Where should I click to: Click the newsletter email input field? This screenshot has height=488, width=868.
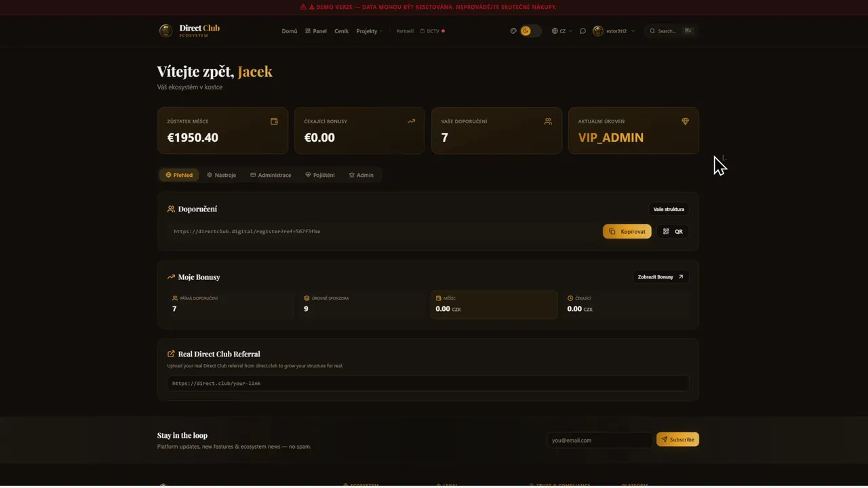tap(599, 441)
